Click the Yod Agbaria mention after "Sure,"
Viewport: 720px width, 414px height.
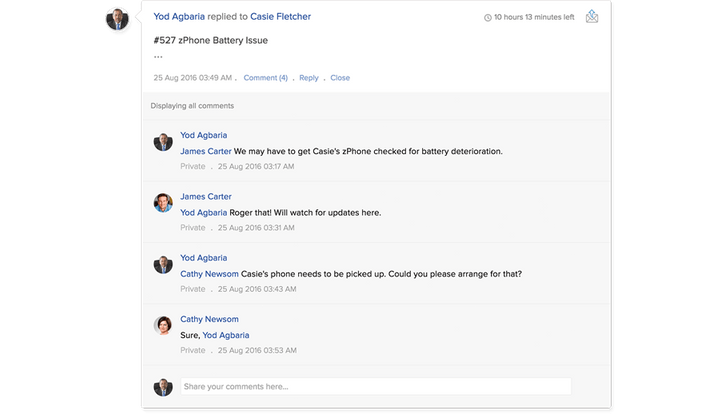226,335
